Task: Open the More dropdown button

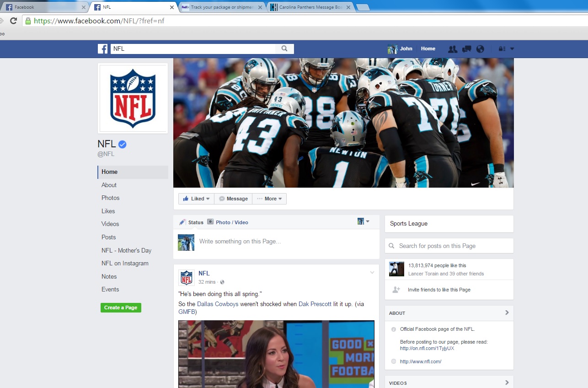Action: pyautogui.click(x=269, y=199)
